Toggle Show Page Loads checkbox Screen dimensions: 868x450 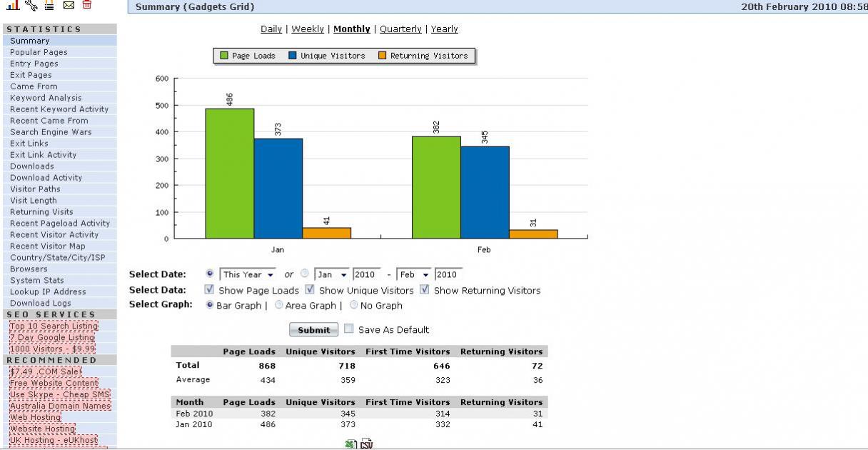pos(209,289)
